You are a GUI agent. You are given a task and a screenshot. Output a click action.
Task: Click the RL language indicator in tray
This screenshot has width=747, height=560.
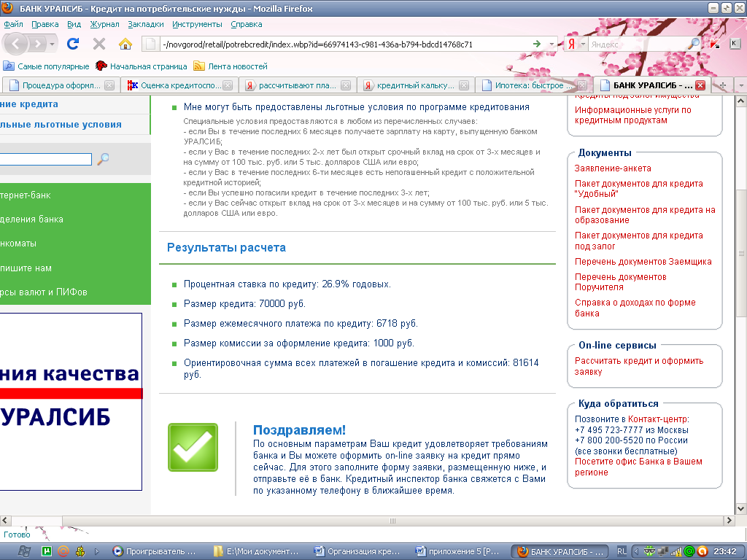(x=622, y=551)
